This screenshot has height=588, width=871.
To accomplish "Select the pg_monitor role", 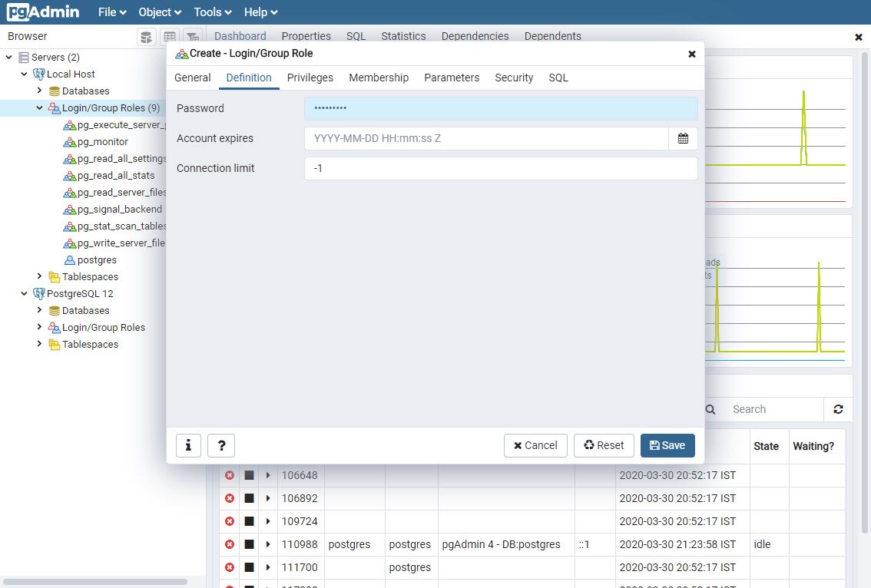I will pyautogui.click(x=103, y=141).
